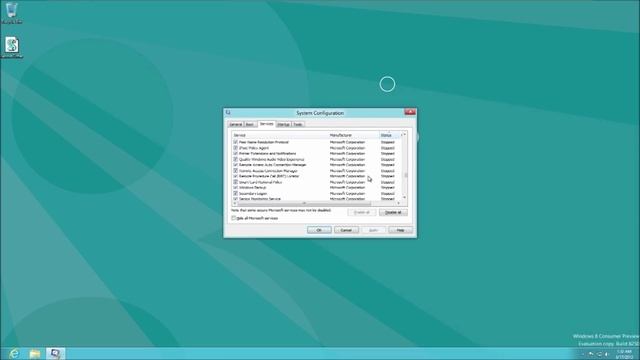Click Microsoft Corporation beside IPsec Policy Agent
The image size is (640, 360).
click(x=347, y=148)
